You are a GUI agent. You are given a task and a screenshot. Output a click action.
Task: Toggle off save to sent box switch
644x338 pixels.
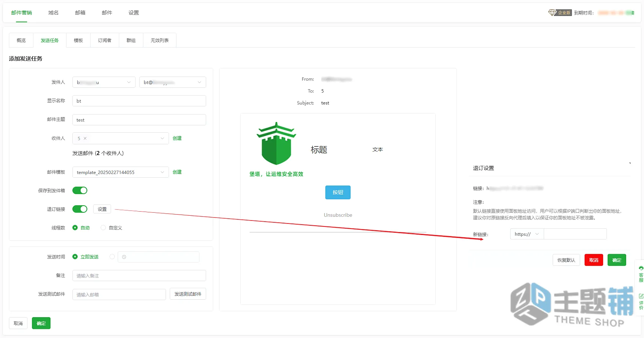tap(80, 190)
